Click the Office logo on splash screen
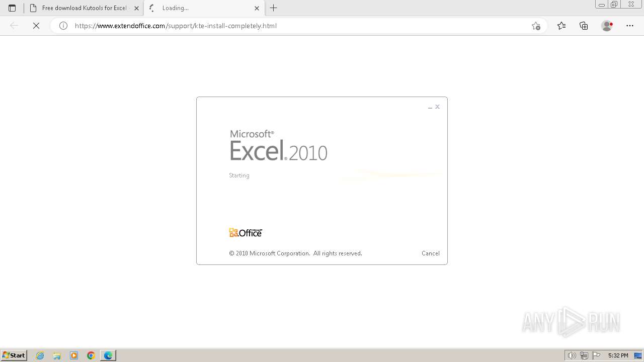The height and width of the screenshot is (362, 644). 246,232
